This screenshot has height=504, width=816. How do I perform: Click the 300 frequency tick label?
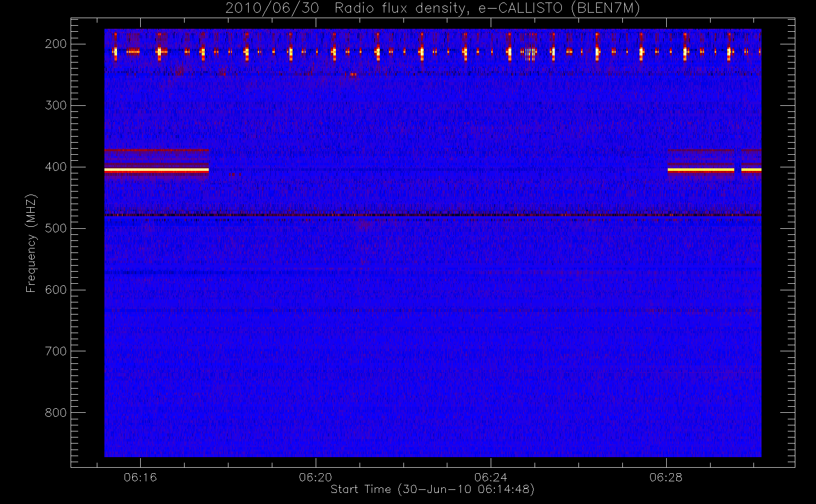pos(55,105)
